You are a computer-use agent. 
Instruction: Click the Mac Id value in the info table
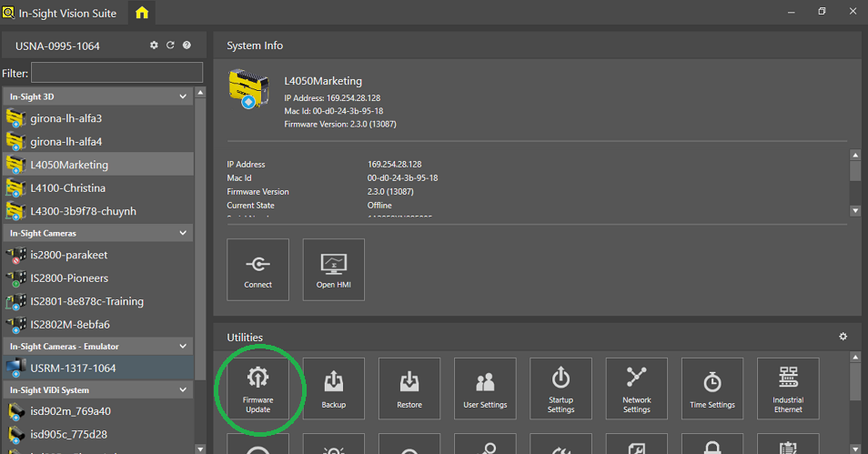(402, 177)
